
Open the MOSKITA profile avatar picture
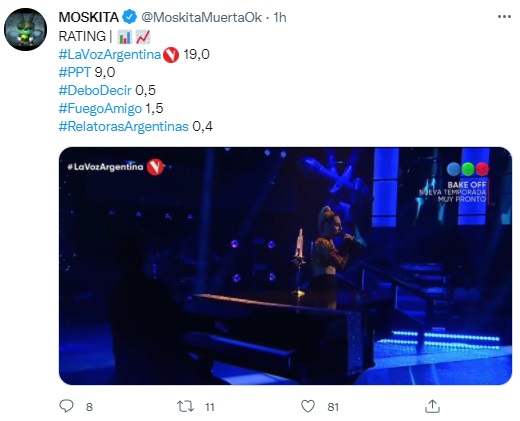(x=25, y=29)
